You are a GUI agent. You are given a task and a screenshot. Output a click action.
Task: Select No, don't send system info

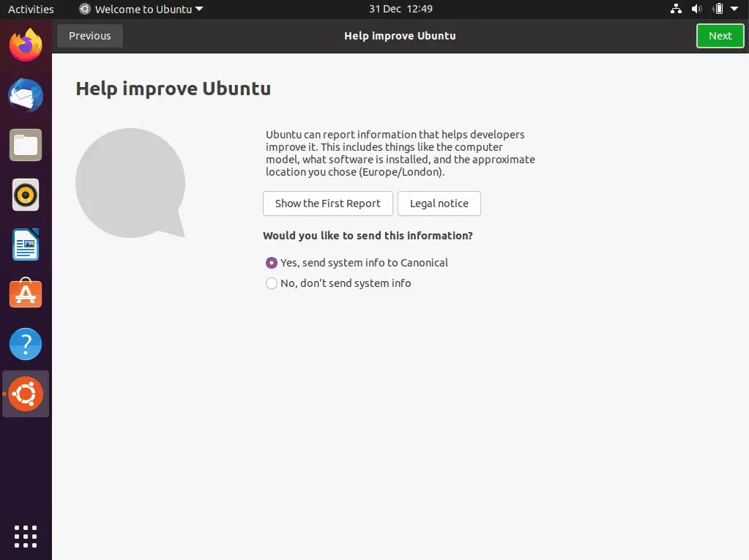pos(338,283)
